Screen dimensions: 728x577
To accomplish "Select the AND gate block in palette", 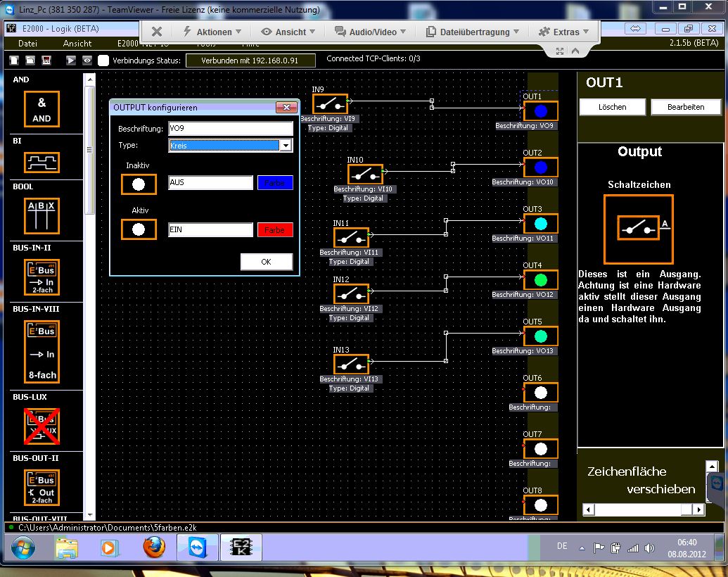I will click(42, 109).
